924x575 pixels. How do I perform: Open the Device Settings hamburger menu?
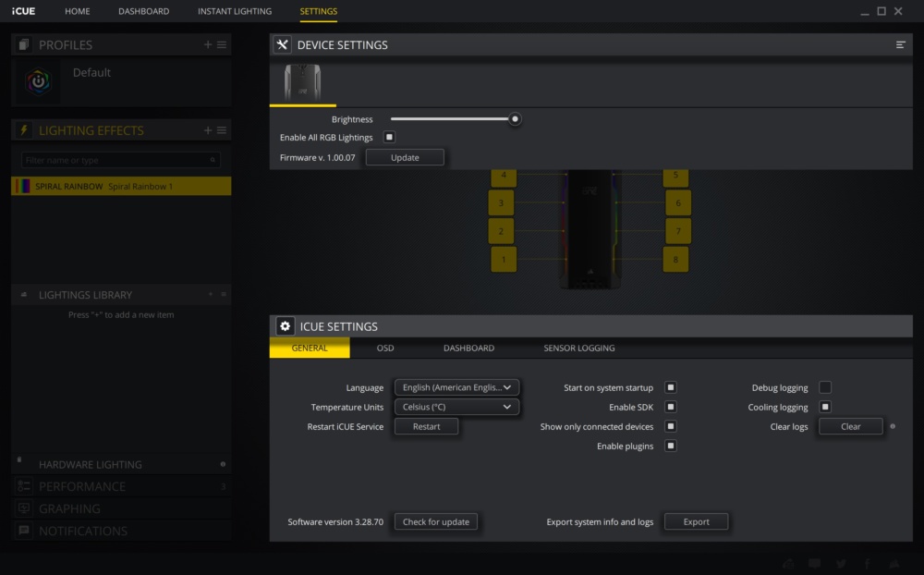(x=900, y=44)
